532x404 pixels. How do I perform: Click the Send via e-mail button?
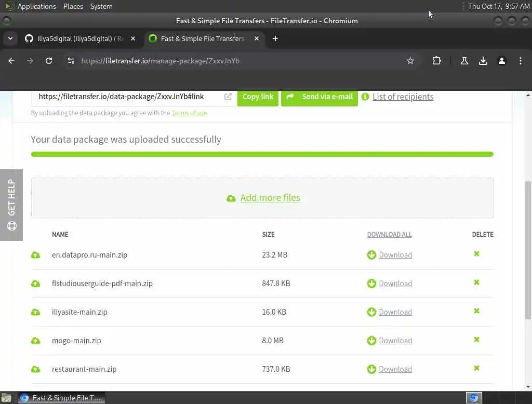tap(320, 97)
